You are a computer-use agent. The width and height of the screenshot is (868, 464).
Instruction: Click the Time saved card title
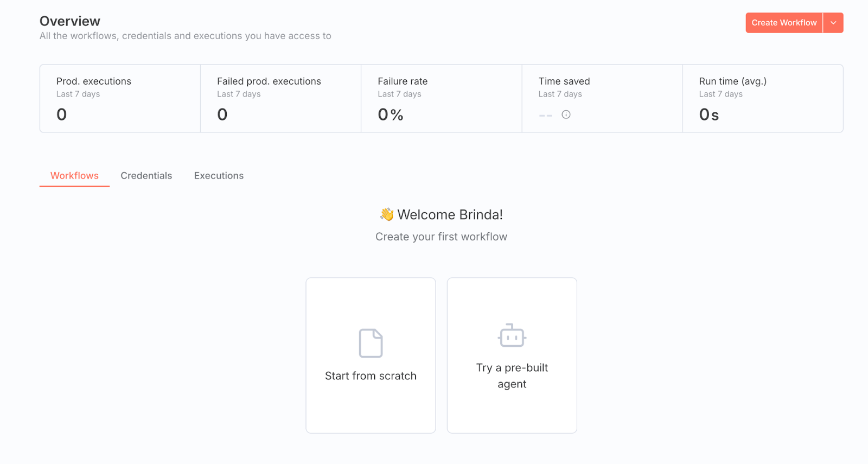[x=564, y=81]
